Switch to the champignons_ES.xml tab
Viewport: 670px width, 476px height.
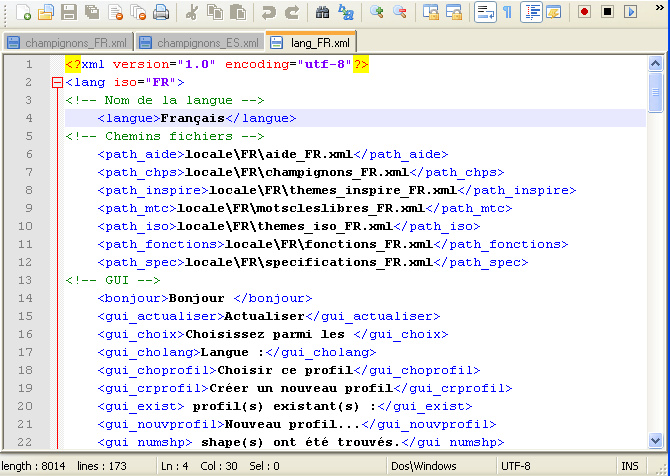click(198, 44)
